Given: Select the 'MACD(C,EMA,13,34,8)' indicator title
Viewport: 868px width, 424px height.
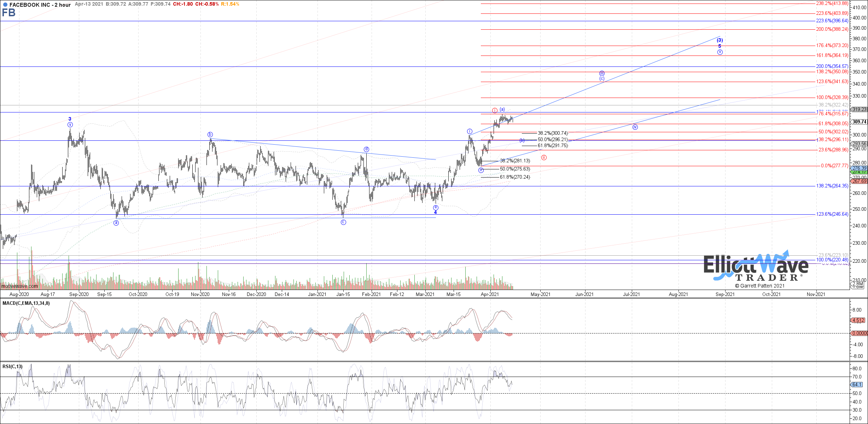Looking at the screenshot, I should point(26,303).
